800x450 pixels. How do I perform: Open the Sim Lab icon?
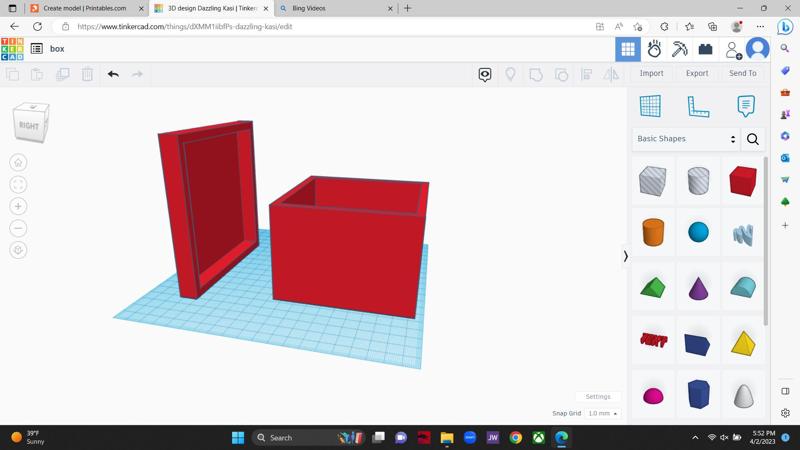click(x=654, y=48)
